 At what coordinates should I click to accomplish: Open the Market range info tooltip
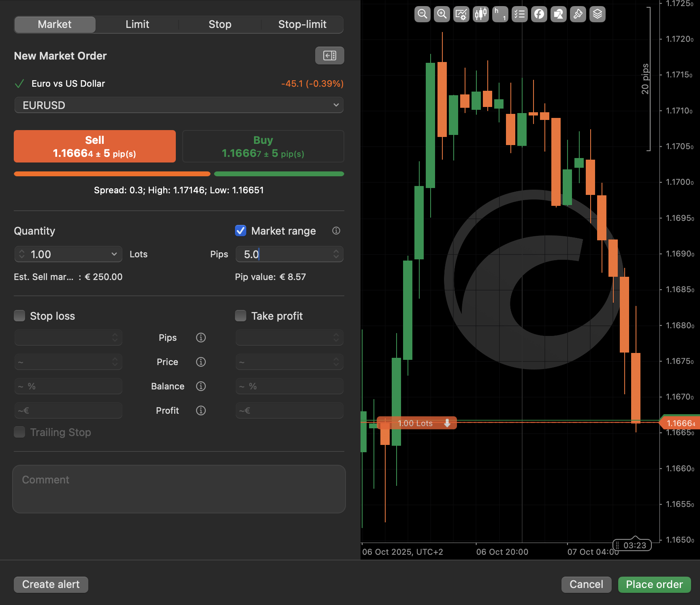pos(336,231)
